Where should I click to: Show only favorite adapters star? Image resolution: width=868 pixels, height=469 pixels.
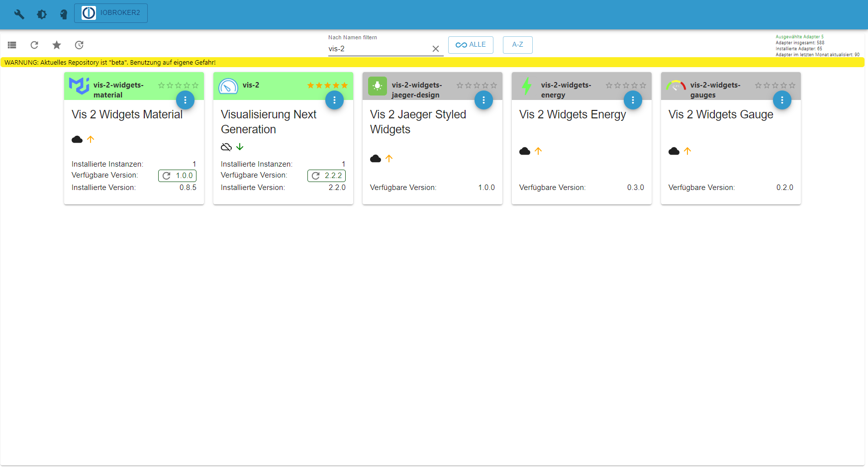pyautogui.click(x=57, y=45)
